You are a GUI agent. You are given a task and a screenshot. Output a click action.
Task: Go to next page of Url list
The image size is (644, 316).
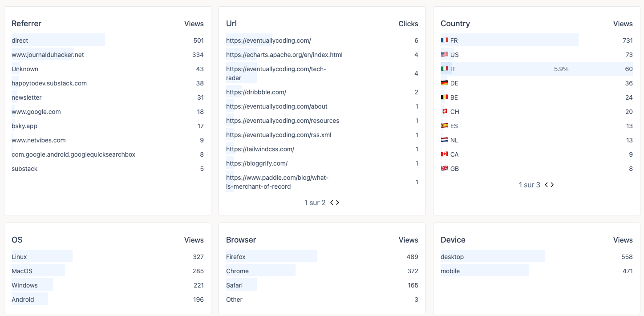[x=338, y=203]
